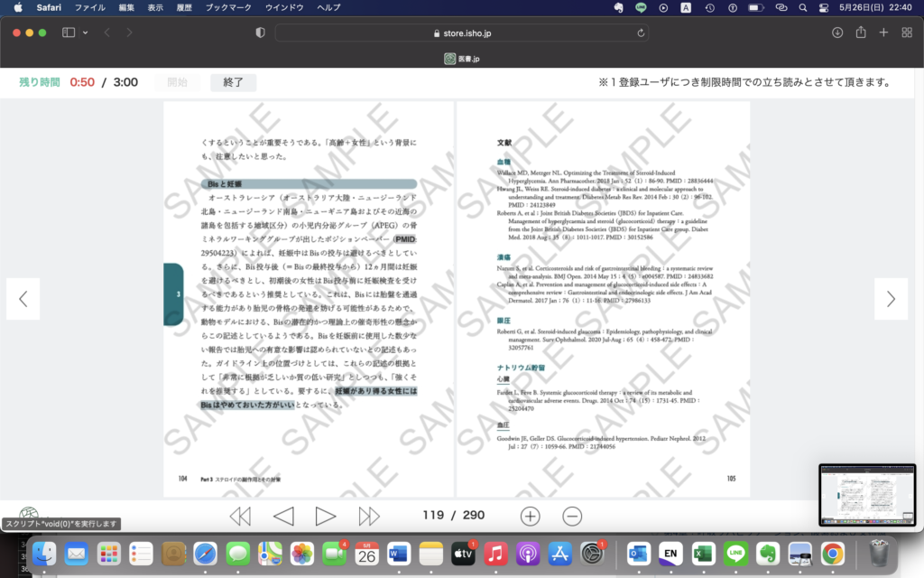924x578 pixels.
Task: Open the 履歴 menu in the menu bar
Action: point(185,7)
